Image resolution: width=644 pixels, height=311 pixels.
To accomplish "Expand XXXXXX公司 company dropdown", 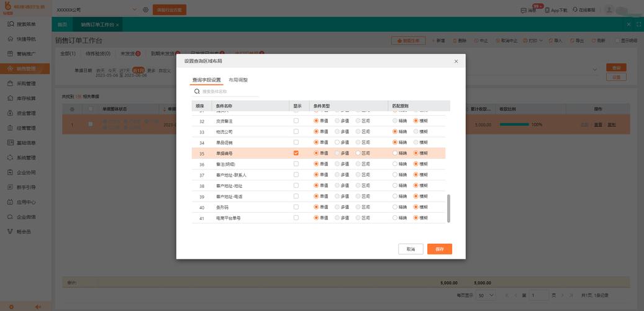I will pos(135,9).
